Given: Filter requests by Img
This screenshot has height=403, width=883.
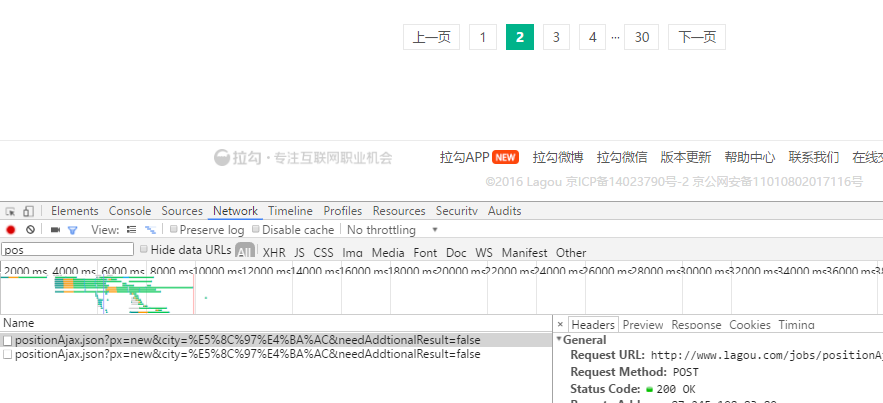Looking at the screenshot, I should pyautogui.click(x=353, y=253).
